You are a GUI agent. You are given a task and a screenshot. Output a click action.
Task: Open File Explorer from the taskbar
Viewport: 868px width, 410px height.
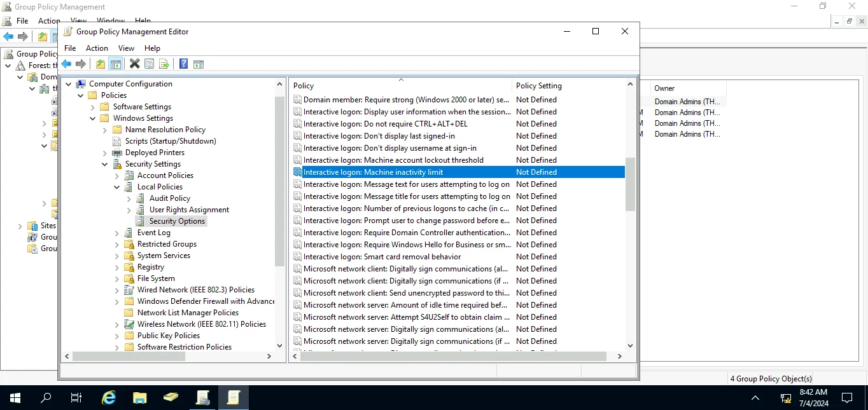tap(140, 398)
